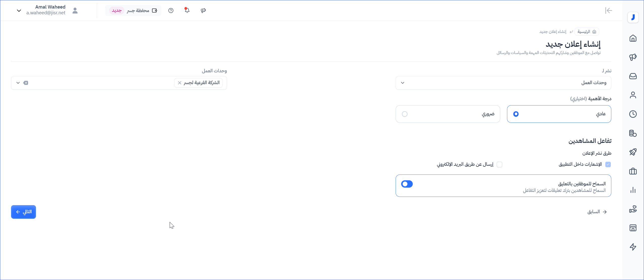Screen dimensions: 644x280
Task: Click the rocket icon in sidebar
Action: [633, 152]
